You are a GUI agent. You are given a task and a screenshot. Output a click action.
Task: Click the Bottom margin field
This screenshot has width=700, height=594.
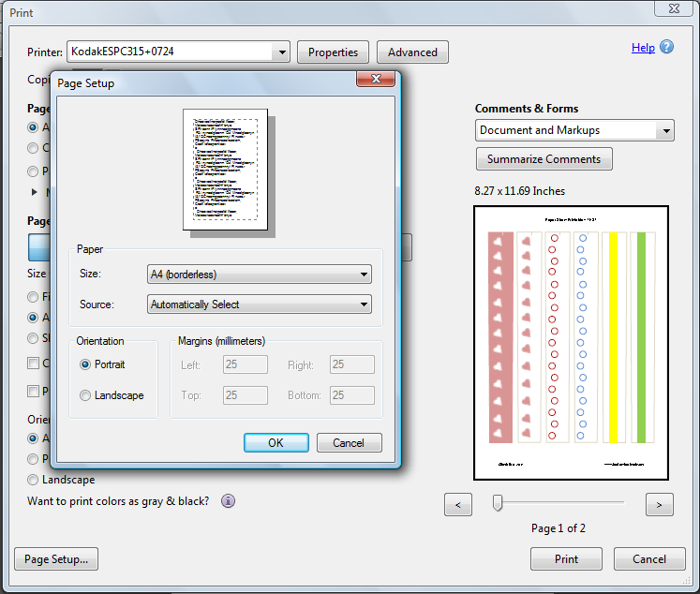pyautogui.click(x=352, y=395)
